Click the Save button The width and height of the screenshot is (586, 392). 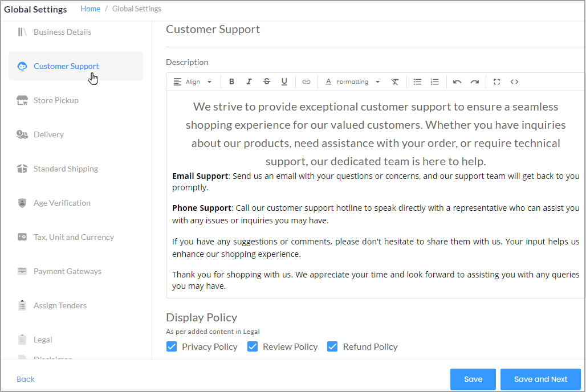coord(473,379)
